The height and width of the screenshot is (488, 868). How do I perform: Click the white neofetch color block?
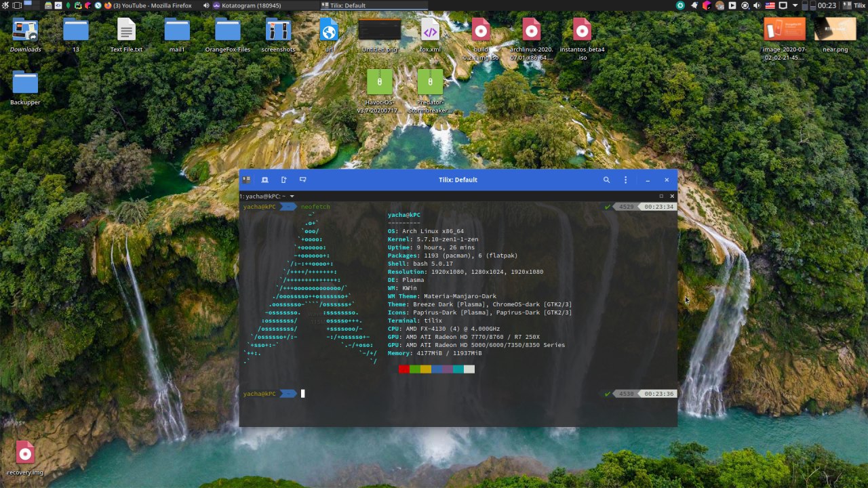click(469, 369)
